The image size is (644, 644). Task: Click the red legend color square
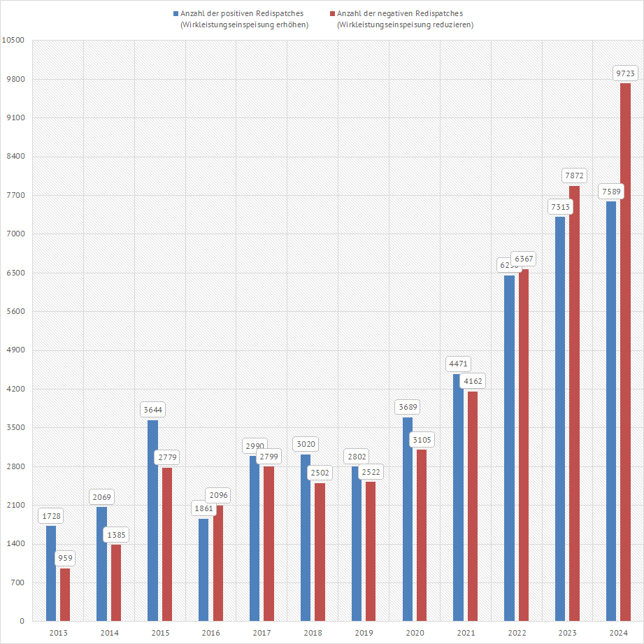click(x=332, y=14)
